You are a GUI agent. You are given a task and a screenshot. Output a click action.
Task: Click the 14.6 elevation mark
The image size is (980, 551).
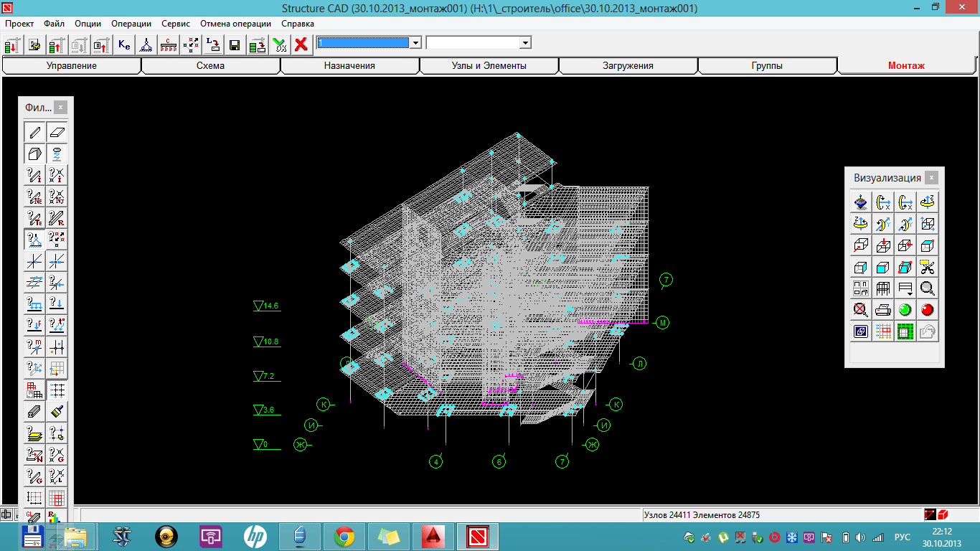coord(266,306)
